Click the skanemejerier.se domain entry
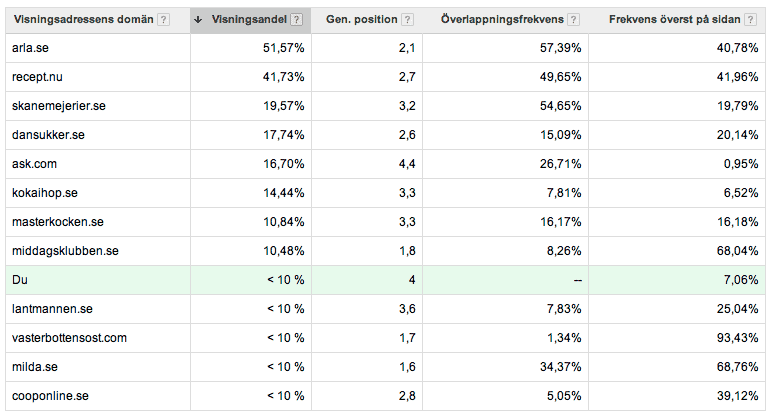 (58, 106)
